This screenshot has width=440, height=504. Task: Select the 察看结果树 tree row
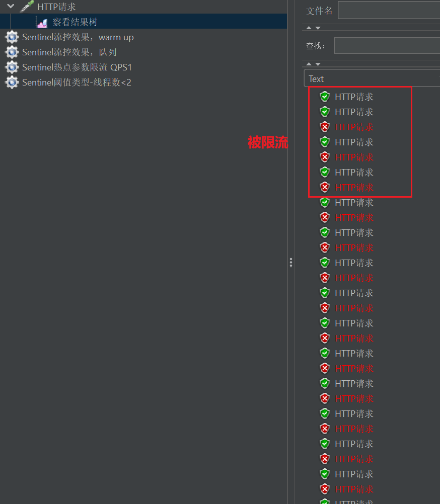pos(143,22)
